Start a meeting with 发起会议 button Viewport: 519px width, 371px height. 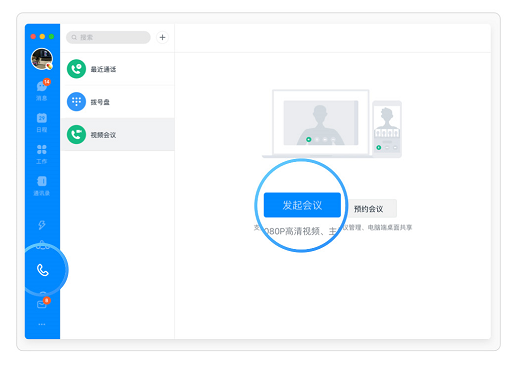click(302, 205)
